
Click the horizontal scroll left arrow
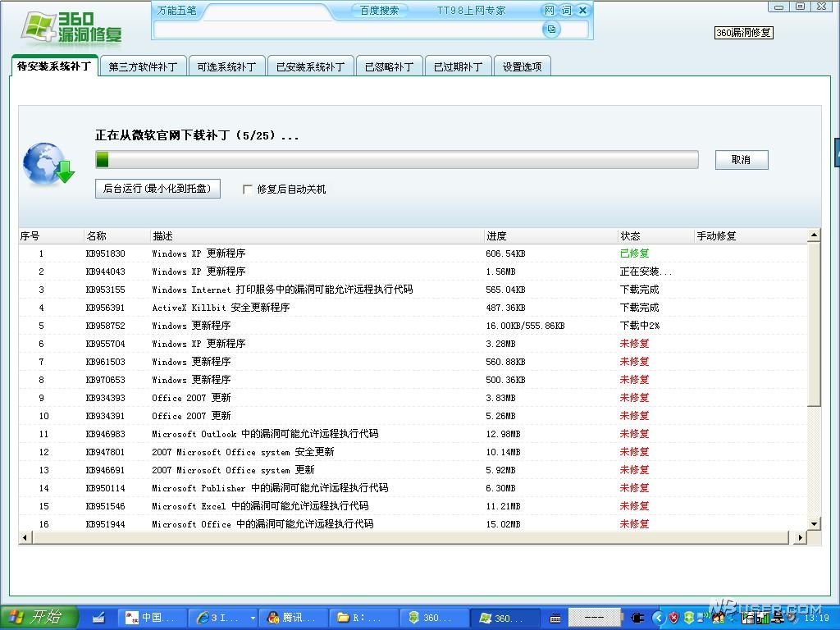pos(25,537)
